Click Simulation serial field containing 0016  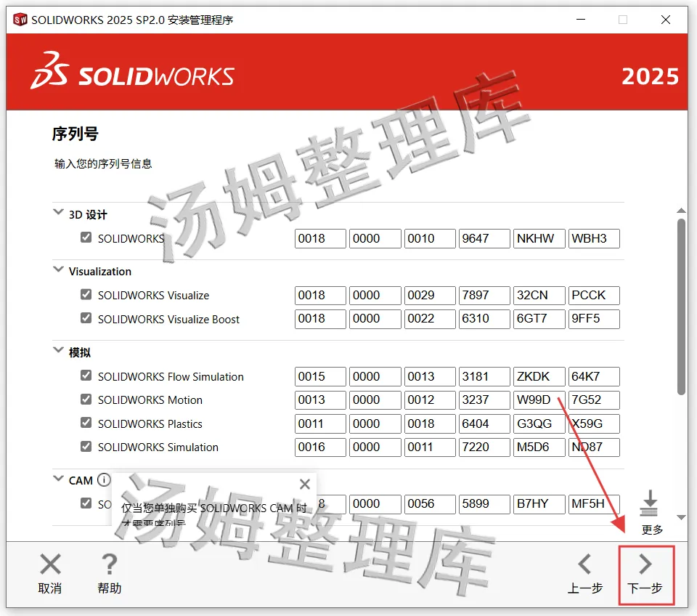coord(320,447)
